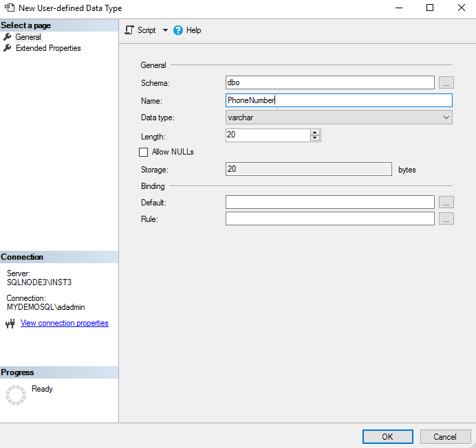The image size is (476, 448).
Task: Browse for Default binding ellipsis button
Action: pos(446,202)
